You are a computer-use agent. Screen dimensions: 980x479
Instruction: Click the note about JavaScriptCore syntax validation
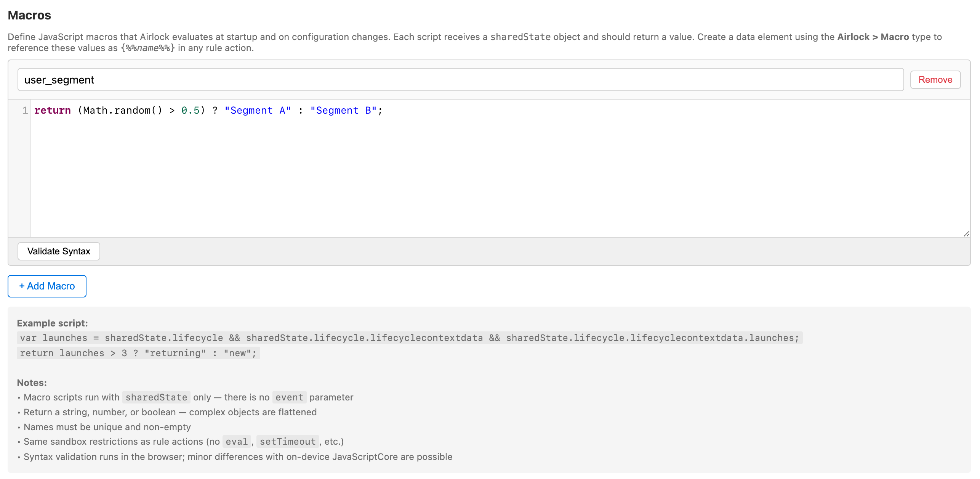238,457
